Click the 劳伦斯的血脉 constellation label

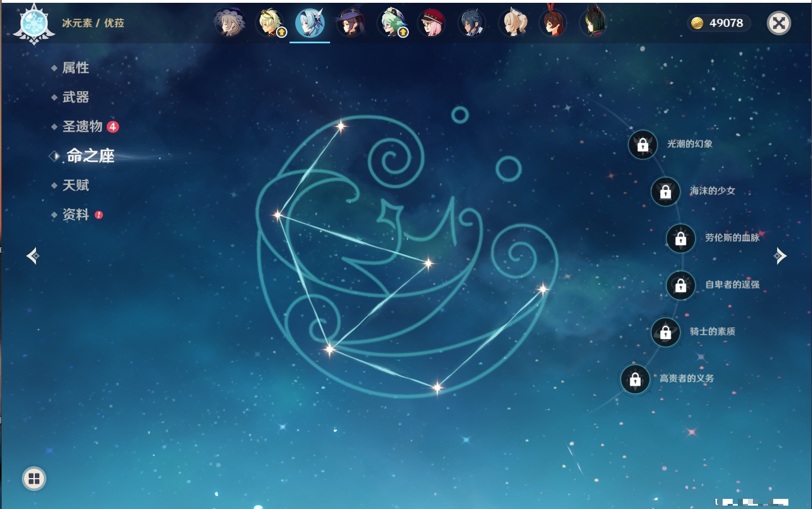(x=732, y=237)
